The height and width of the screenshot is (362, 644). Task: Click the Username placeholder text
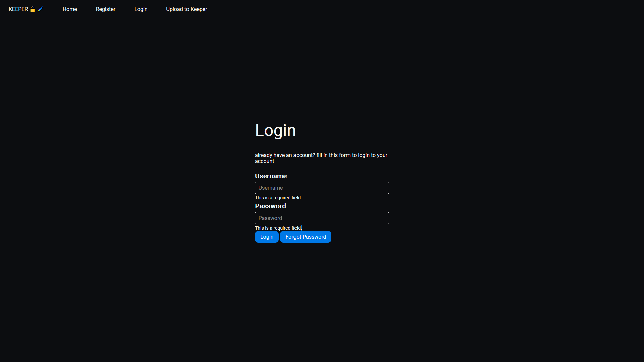270,188
